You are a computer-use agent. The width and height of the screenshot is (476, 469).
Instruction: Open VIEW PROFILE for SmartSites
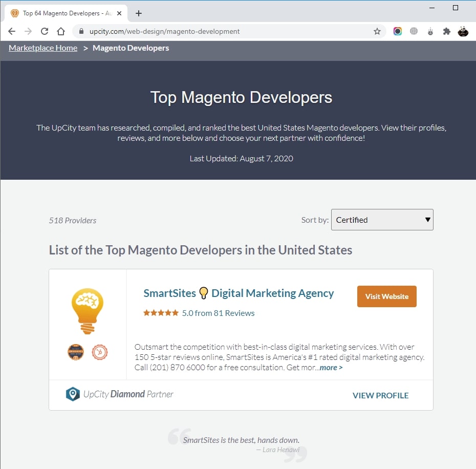point(380,395)
